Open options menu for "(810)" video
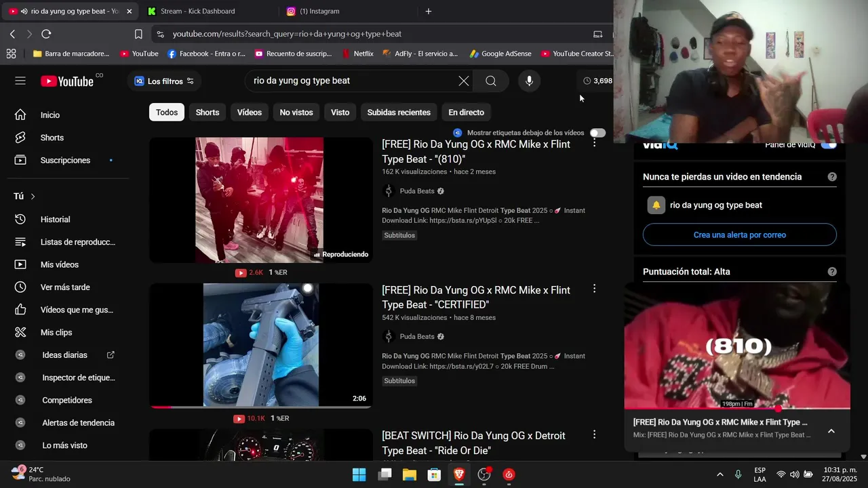This screenshot has width=868, height=488. (x=594, y=143)
